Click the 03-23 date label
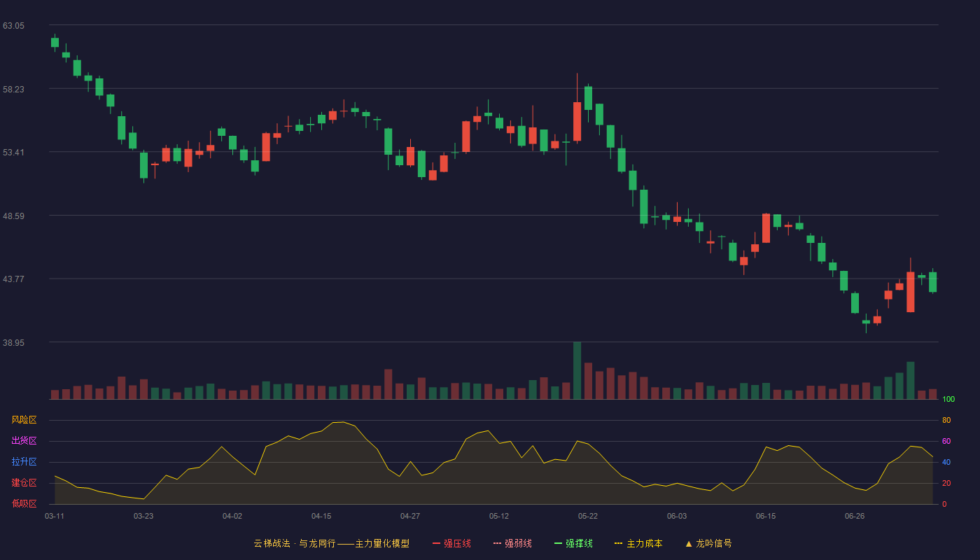This screenshot has width=980, height=560. [x=143, y=516]
